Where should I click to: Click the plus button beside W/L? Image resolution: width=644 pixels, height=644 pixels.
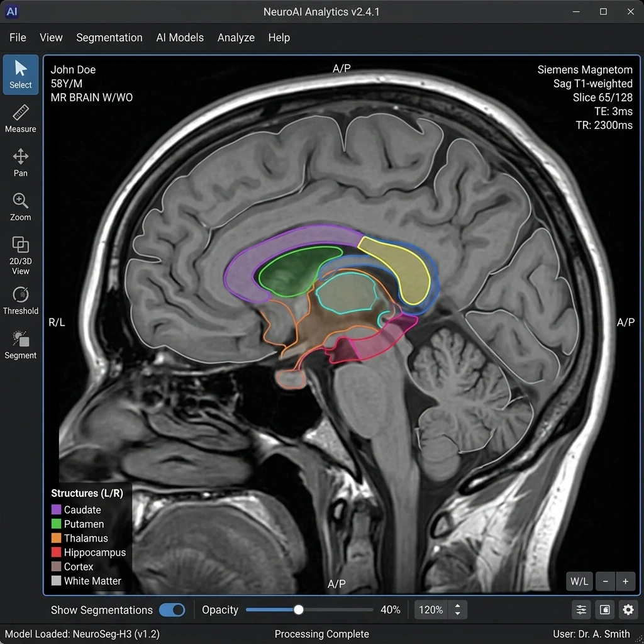[626, 581]
